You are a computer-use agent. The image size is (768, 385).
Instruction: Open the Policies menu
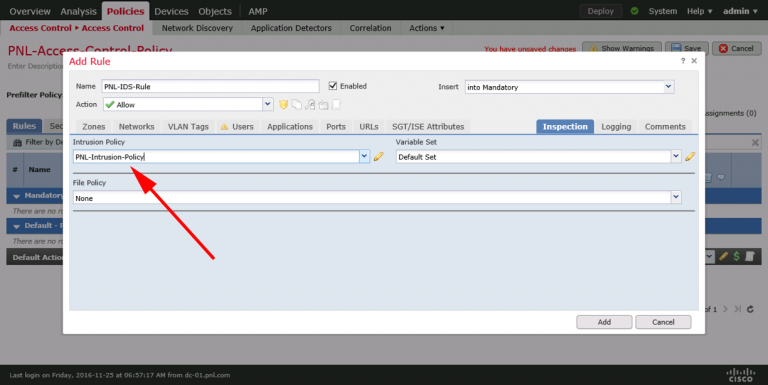125,11
